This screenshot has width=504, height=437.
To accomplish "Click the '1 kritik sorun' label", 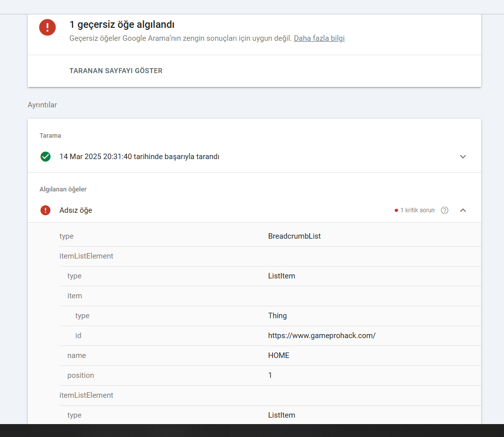I will (x=417, y=210).
